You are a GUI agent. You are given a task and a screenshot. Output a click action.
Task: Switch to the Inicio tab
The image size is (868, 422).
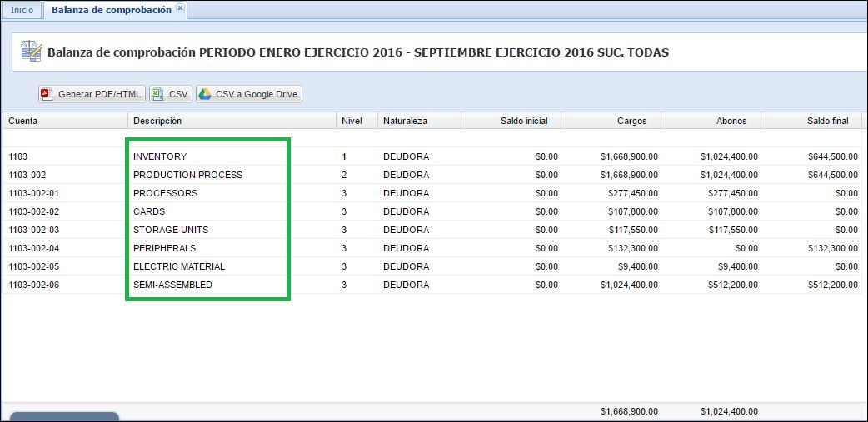pos(22,11)
